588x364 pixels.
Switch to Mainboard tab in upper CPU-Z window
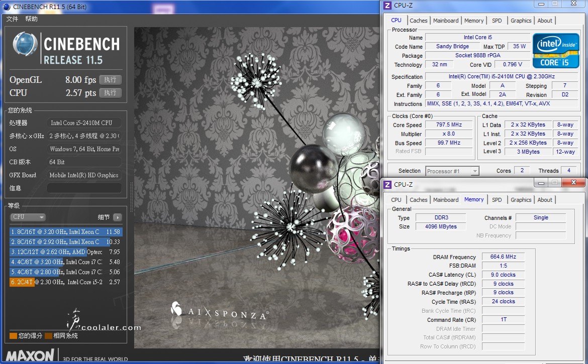click(x=445, y=21)
